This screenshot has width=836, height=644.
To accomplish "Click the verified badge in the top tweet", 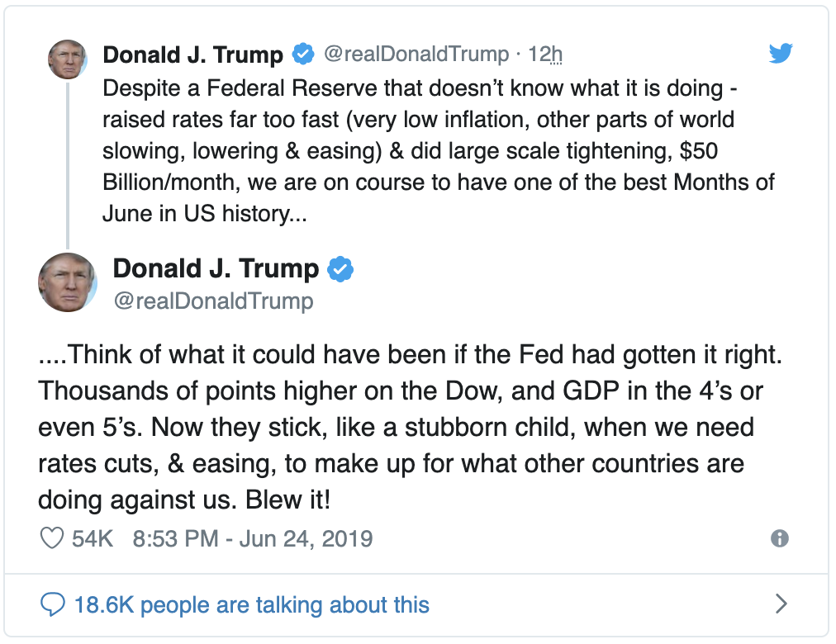I will (x=303, y=54).
